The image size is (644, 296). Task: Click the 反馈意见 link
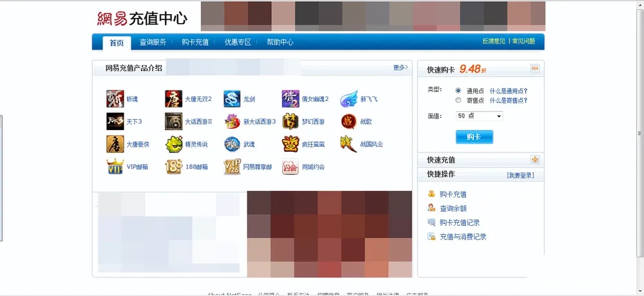click(494, 41)
